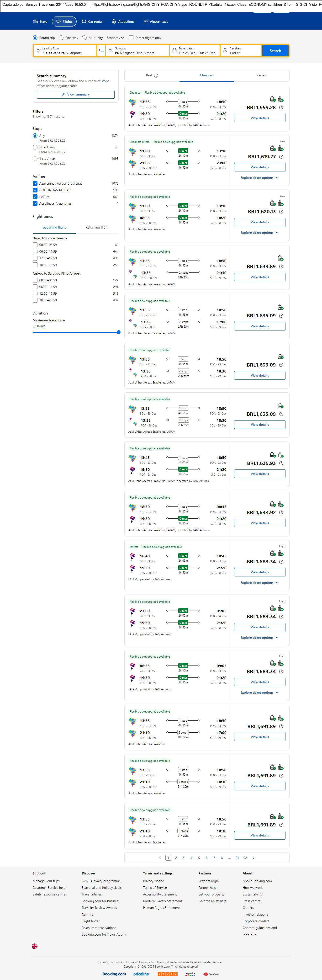
Task: Click the info icon next to Best tab
Action: coord(156,76)
